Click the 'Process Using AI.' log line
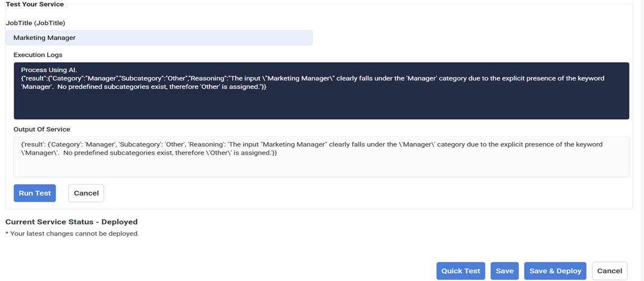Viewport: 644px width, 281px height. coord(49,70)
